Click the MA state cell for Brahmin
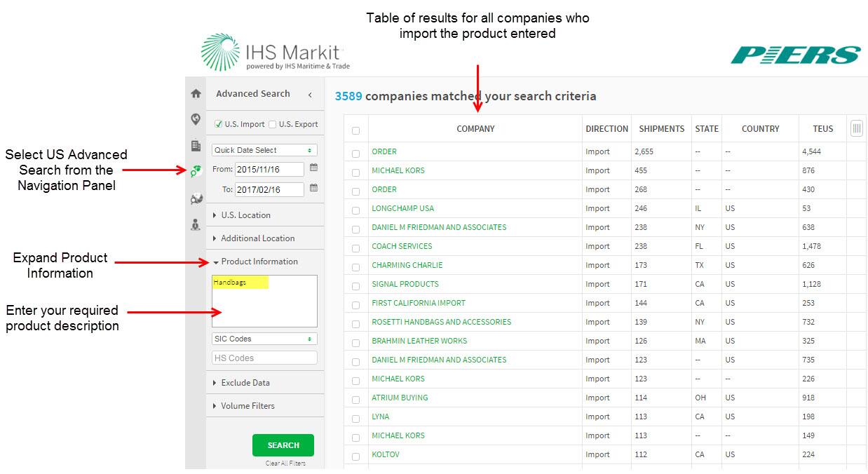The height and width of the screenshot is (474, 868). point(700,341)
